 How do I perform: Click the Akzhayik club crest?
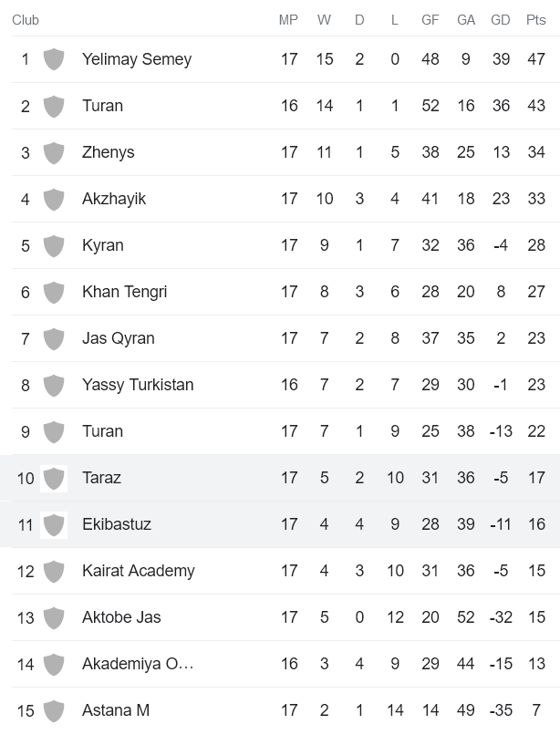[x=54, y=199]
